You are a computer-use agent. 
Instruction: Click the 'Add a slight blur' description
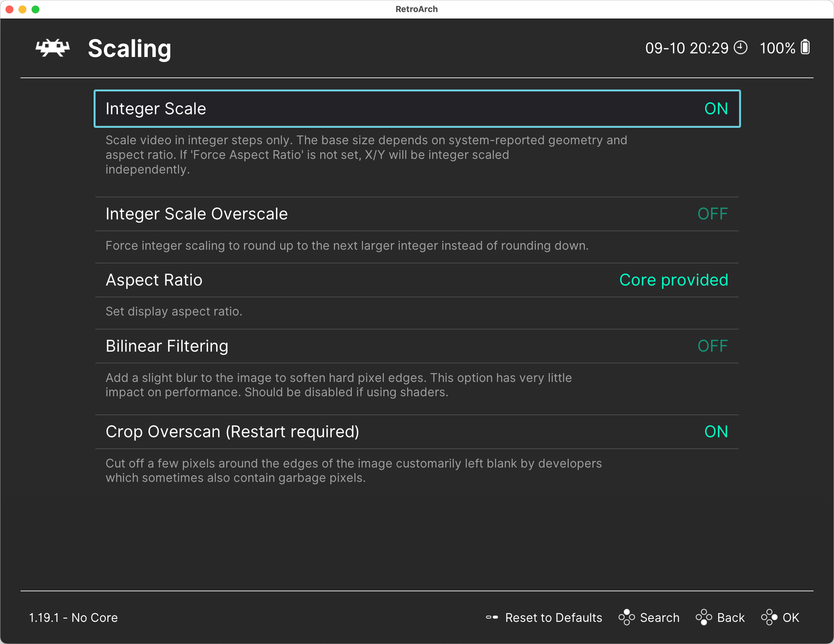[x=339, y=385]
